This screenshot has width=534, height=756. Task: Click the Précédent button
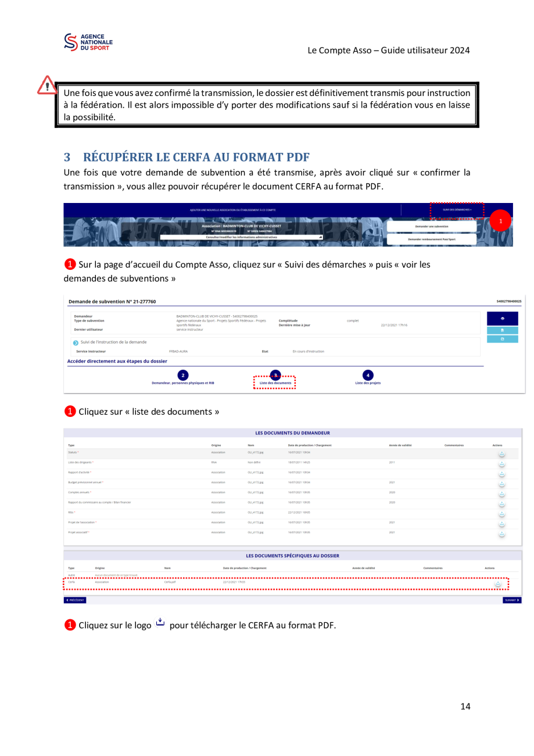pos(75,600)
